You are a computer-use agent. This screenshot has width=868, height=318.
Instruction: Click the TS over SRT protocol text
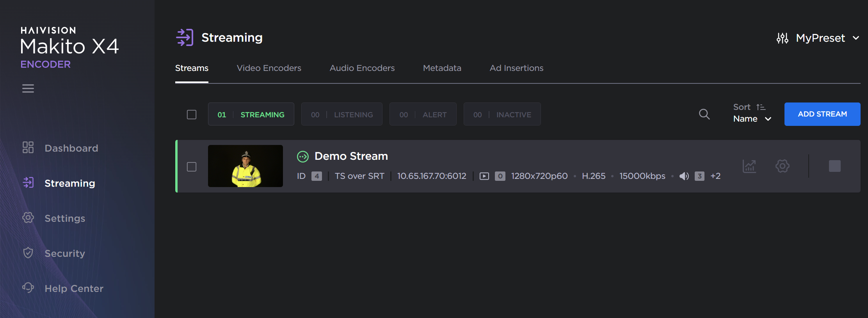pos(359,176)
